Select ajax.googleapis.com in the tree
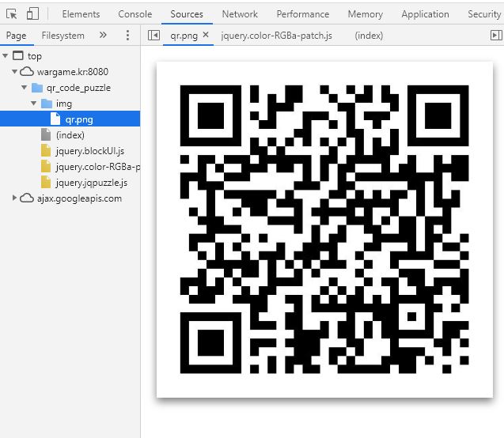 pyautogui.click(x=79, y=198)
